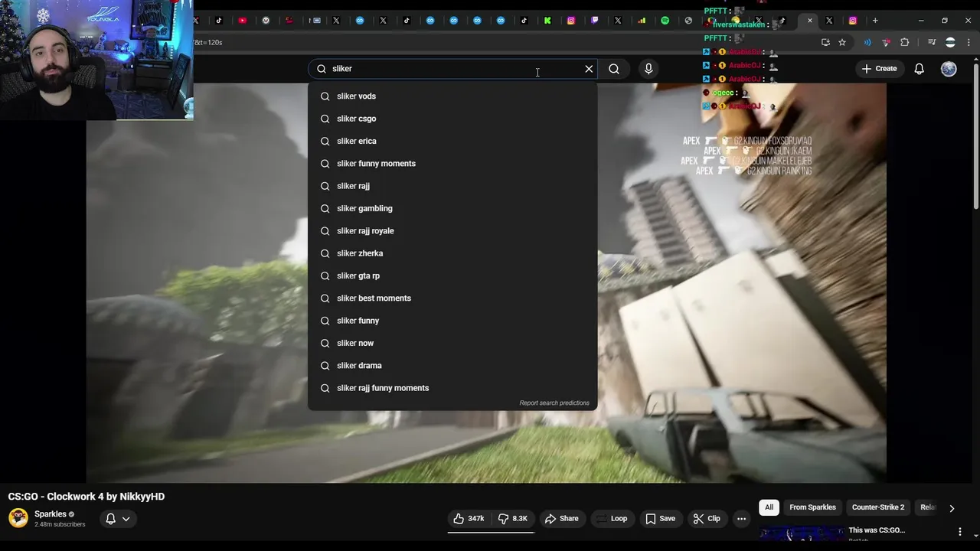Switch to the Kick browser tab

(x=547, y=21)
